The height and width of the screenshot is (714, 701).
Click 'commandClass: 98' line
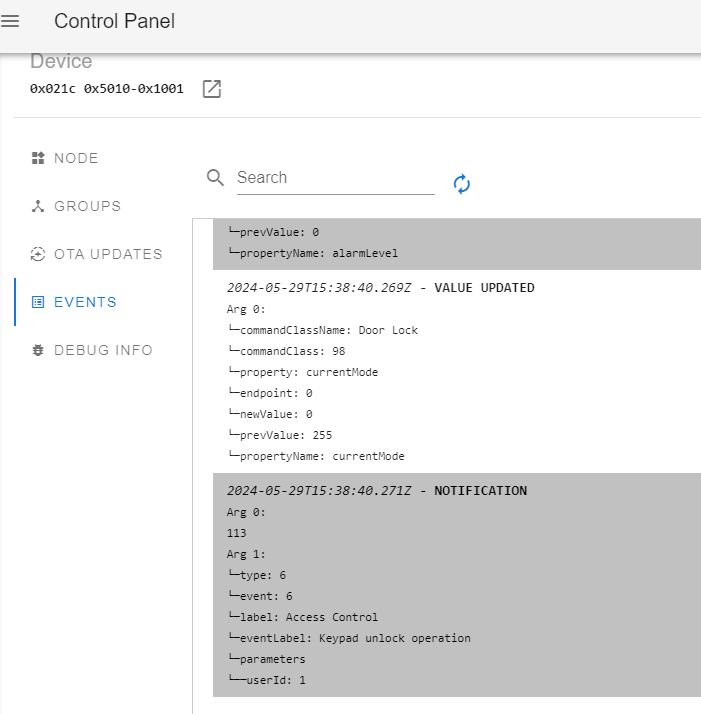[287, 351]
